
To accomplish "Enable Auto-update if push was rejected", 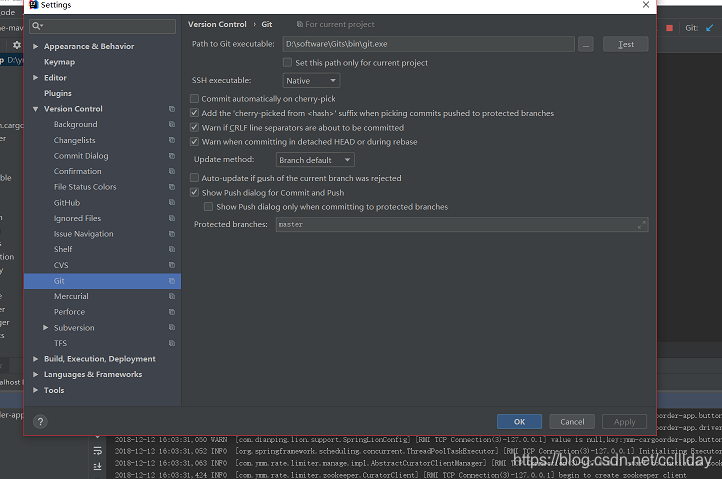I will coord(194,178).
